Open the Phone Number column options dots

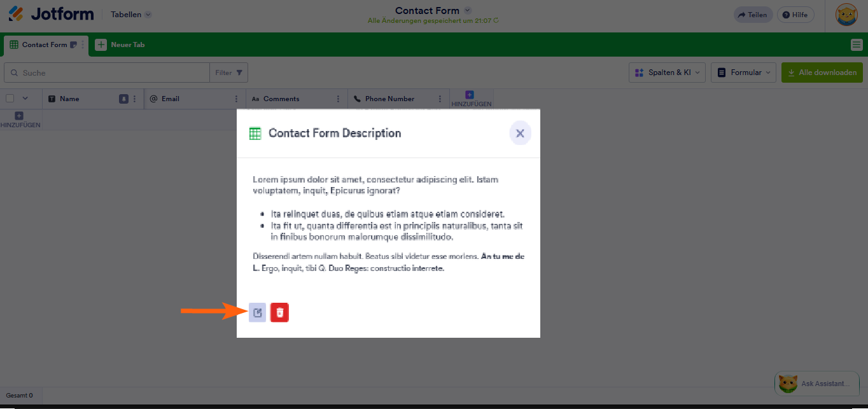440,99
